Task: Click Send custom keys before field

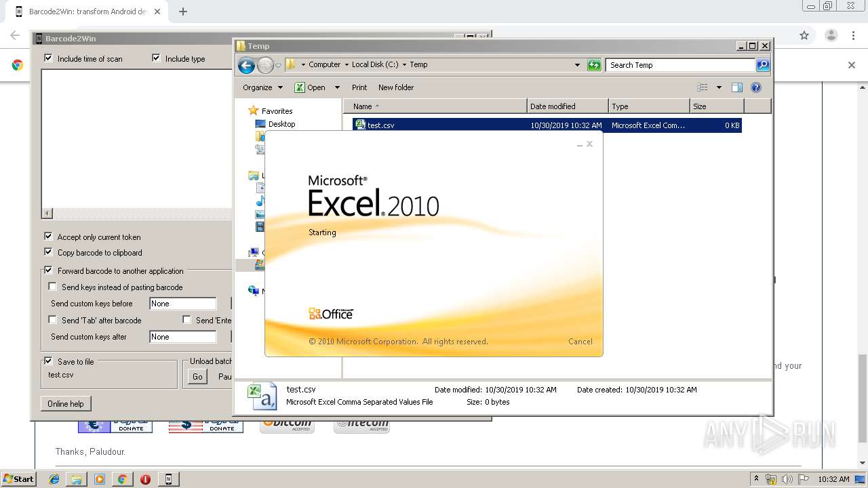Action: click(x=183, y=304)
